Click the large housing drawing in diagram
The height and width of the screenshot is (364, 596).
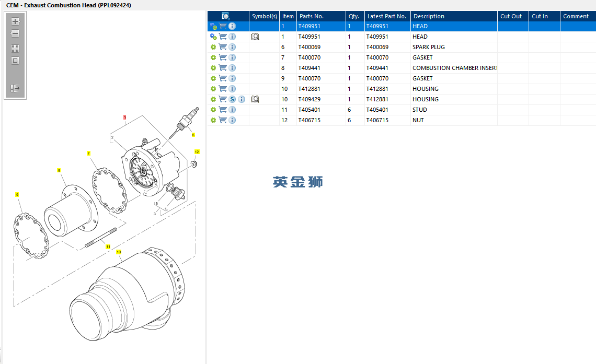(x=128, y=294)
